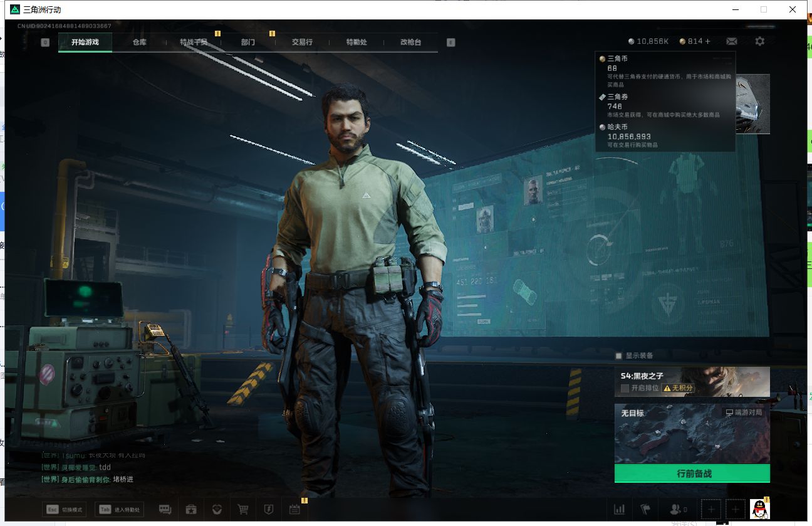Open the 特勤处 tab
The width and height of the screenshot is (812, 526).
(357, 42)
